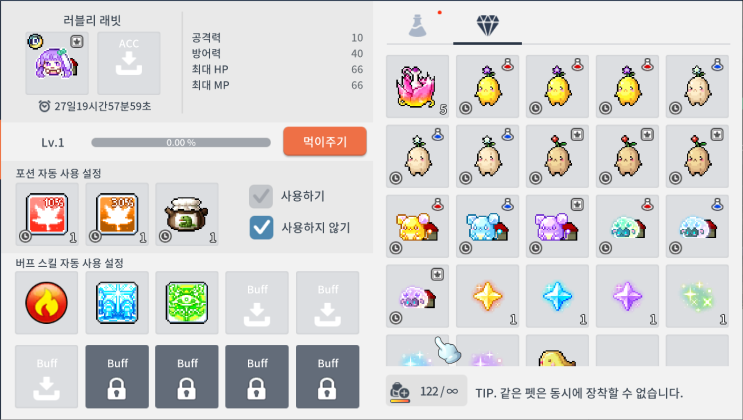Screen dimensions: 743x420
Task: Select the red flame buff skill
Action: tap(46, 303)
